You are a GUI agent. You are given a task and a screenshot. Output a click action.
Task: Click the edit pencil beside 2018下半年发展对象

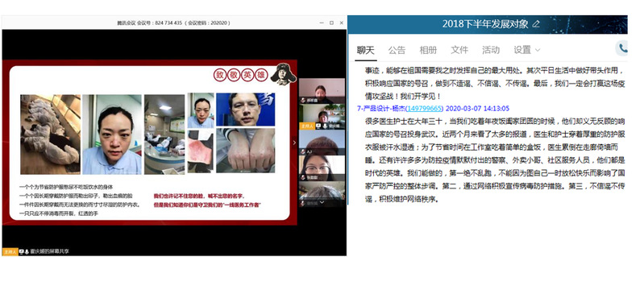coord(535,24)
